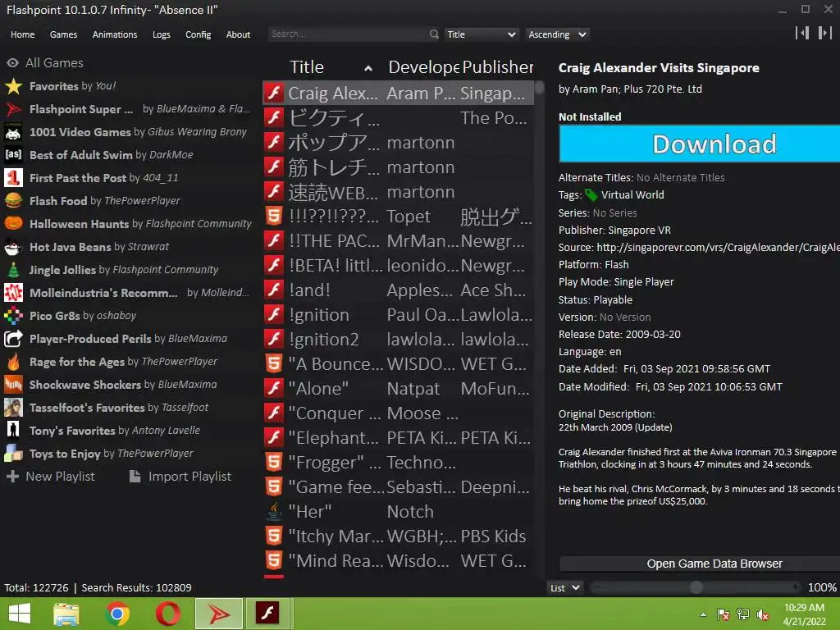840x630 pixels.
Task: Click the search magnifier icon
Action: pyautogui.click(x=433, y=34)
